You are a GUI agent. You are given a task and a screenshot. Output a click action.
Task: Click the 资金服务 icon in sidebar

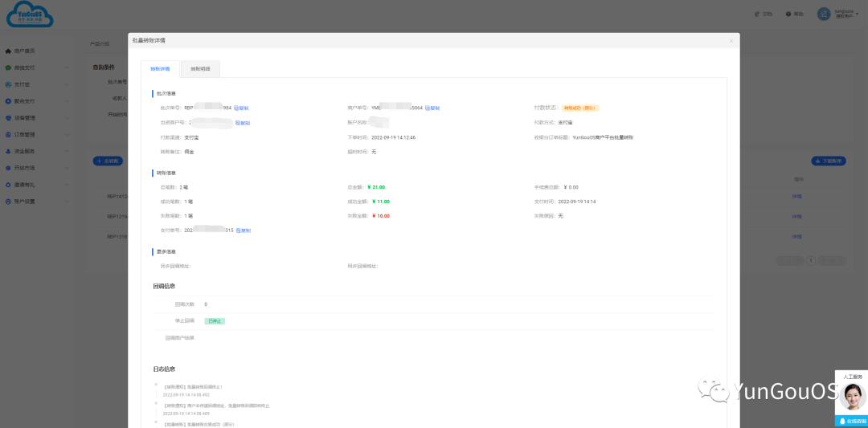[8, 151]
